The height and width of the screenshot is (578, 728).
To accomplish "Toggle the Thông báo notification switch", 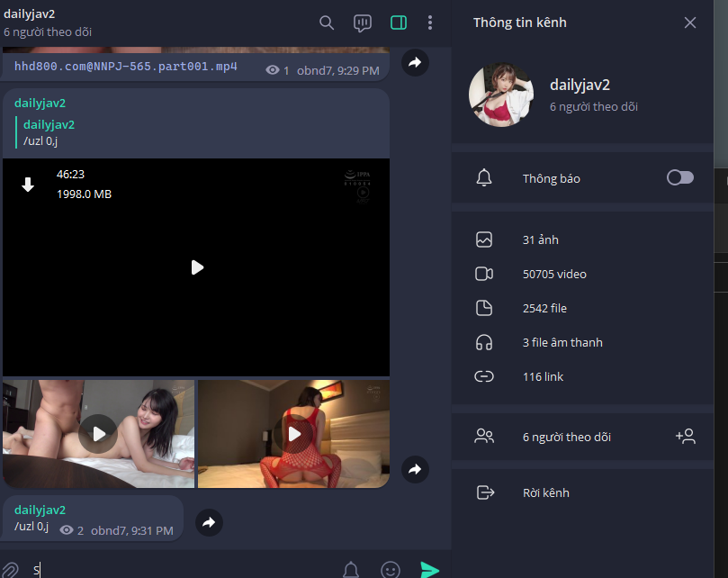I will point(679,178).
